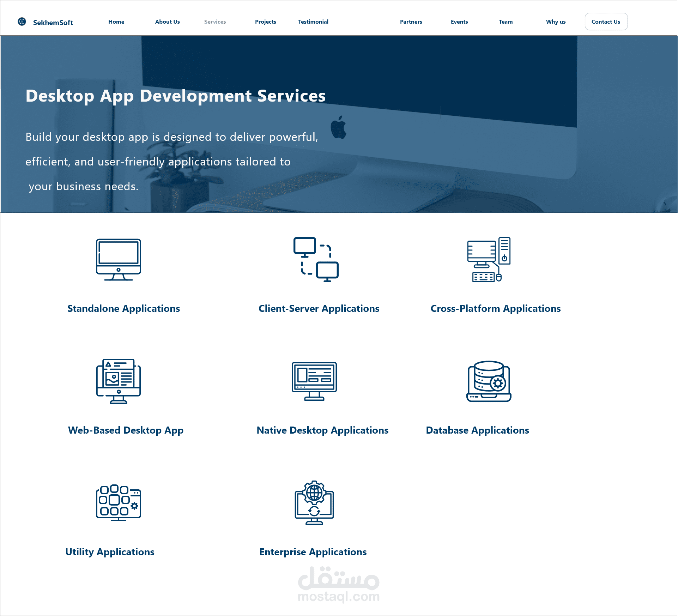Click the Cross-Platform Applications computer icon

(489, 260)
